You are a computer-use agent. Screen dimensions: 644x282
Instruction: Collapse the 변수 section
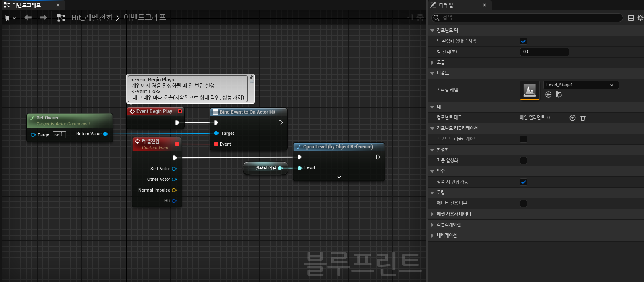[x=432, y=171]
